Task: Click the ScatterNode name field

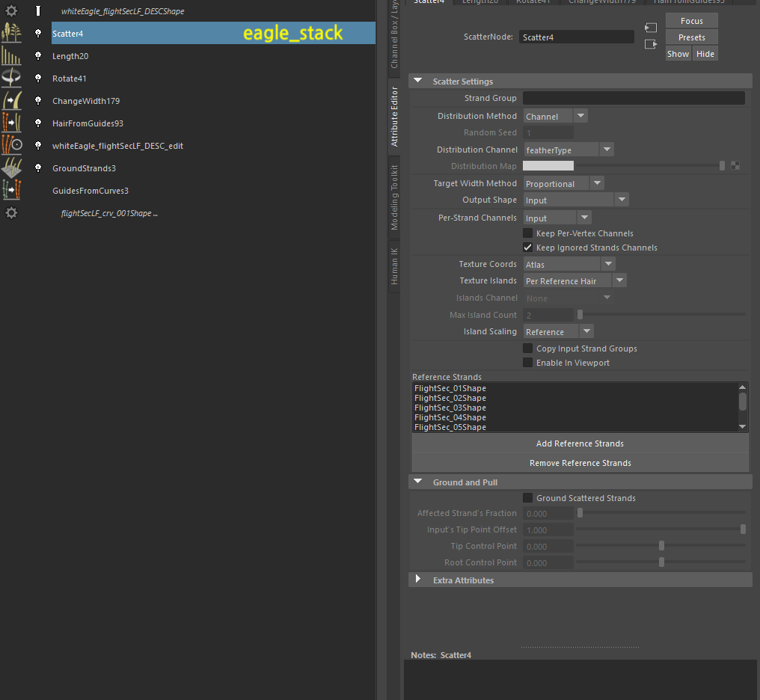Action: pyautogui.click(x=576, y=37)
